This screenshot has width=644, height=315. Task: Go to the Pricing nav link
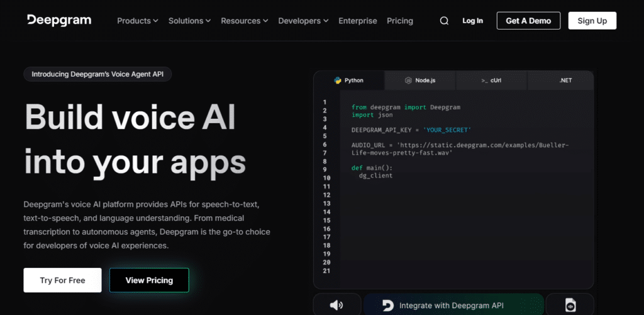(x=400, y=21)
